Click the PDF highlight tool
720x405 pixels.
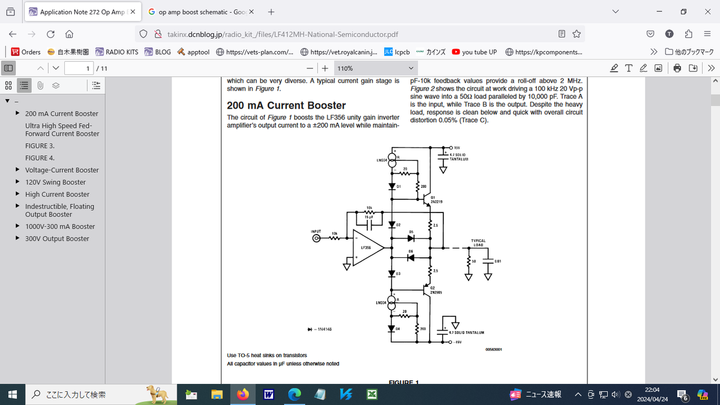613,68
